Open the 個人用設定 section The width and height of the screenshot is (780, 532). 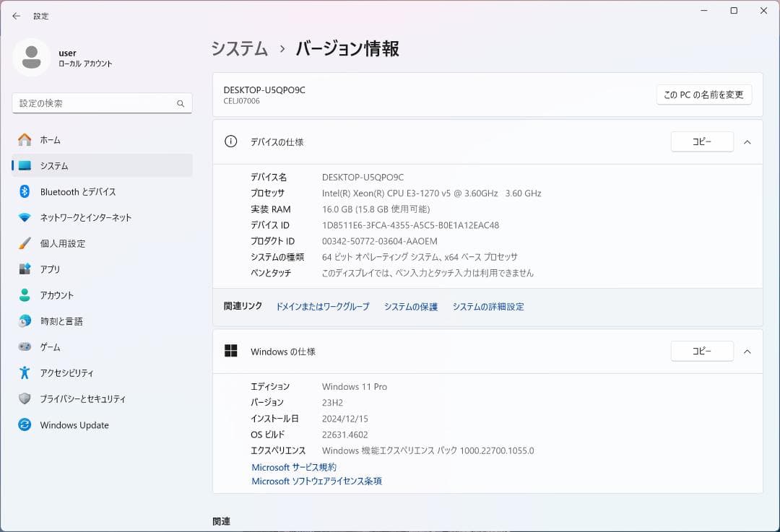[x=65, y=243]
